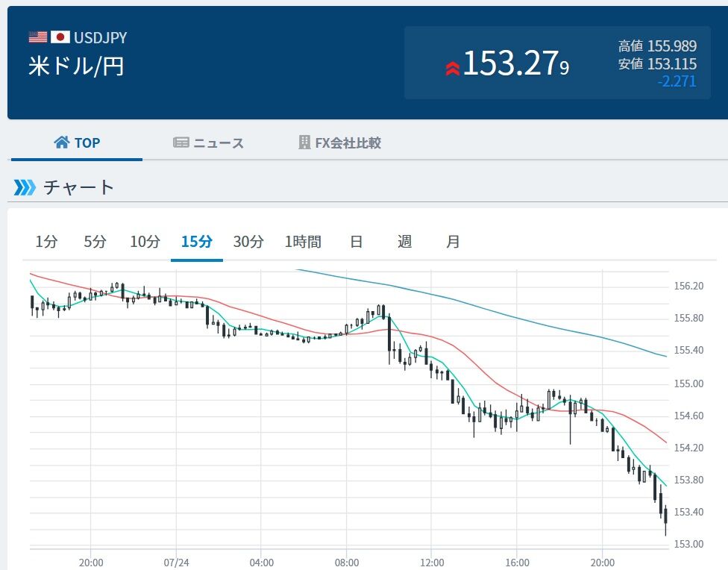Open the ニュース tab
This screenshot has height=570, width=728.
tap(208, 142)
